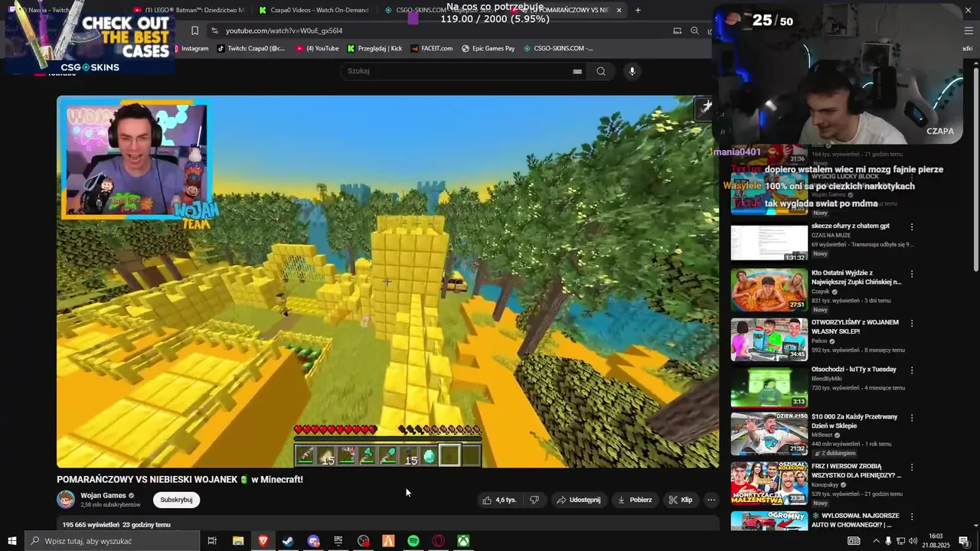
Task: Click the YouTube search magnifier button
Action: (x=601, y=71)
